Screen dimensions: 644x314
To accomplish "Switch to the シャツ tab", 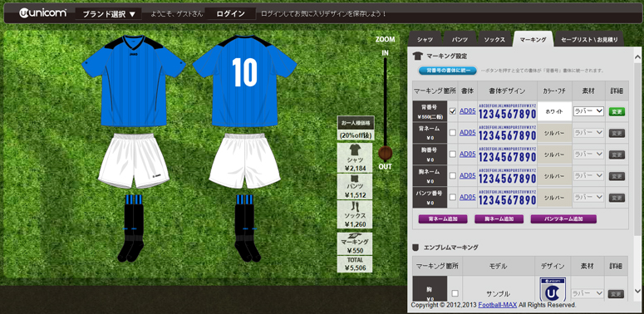I will [425, 39].
